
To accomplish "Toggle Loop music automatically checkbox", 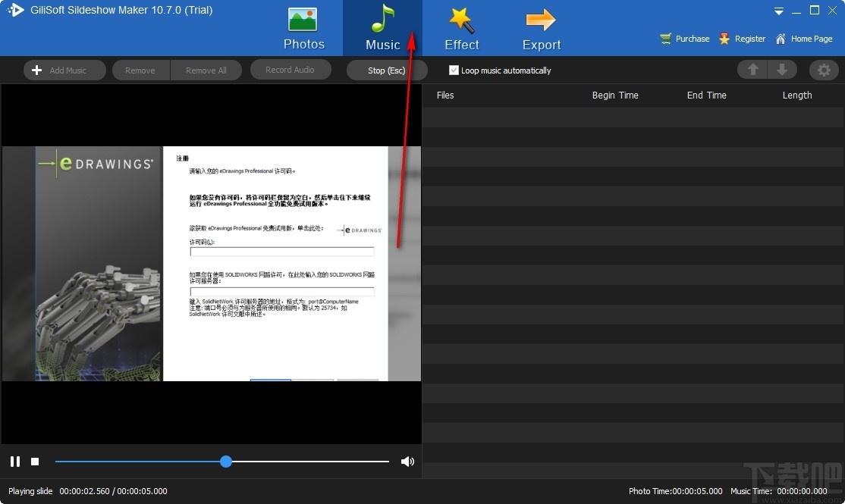I will tap(454, 70).
